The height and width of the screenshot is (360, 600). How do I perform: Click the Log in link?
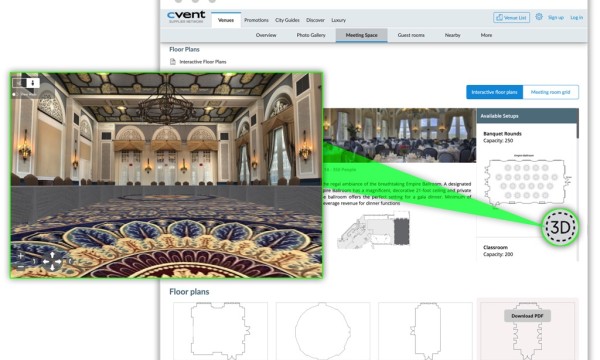pyautogui.click(x=577, y=18)
